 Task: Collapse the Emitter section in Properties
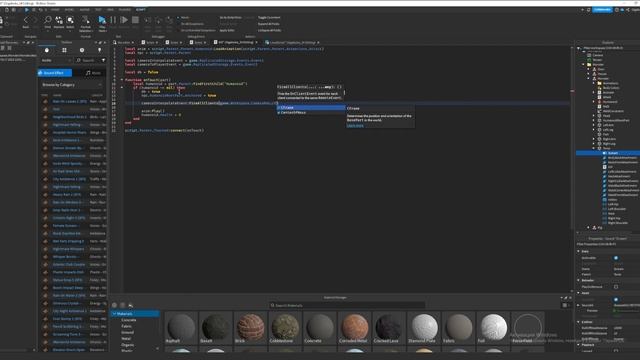click(x=579, y=322)
